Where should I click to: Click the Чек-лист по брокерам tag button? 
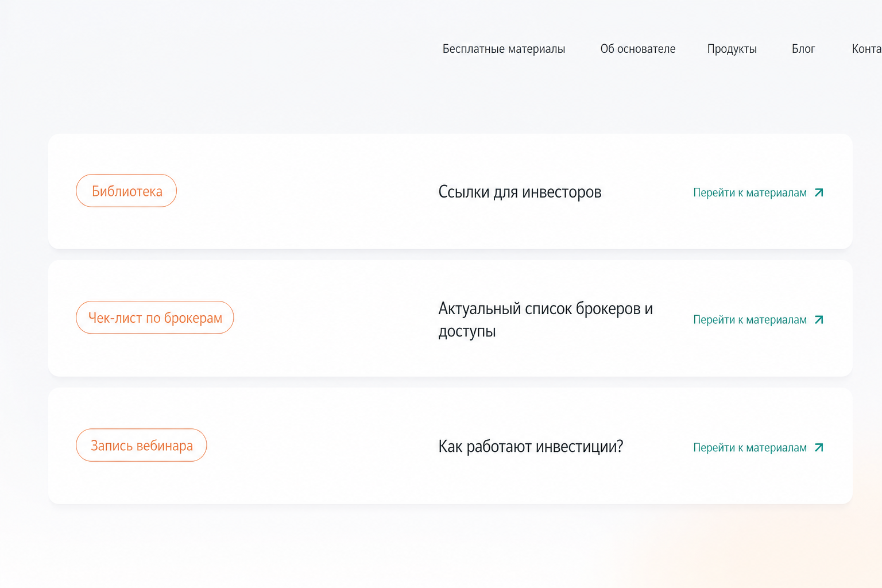155,318
